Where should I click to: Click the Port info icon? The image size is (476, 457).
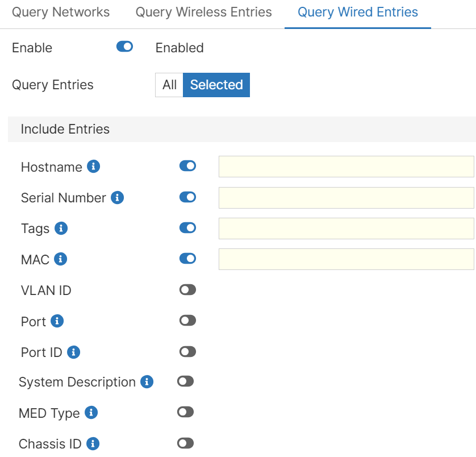pos(57,321)
